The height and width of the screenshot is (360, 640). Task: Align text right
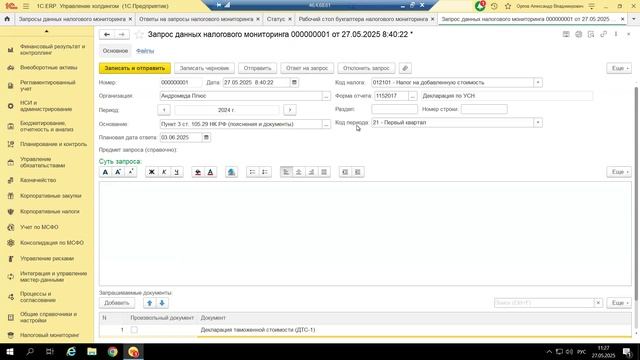tap(311, 172)
